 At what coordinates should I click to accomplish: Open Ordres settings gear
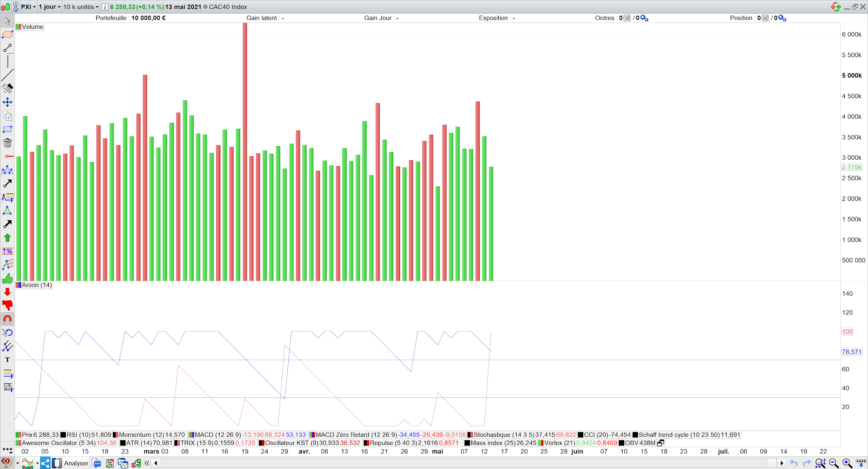pos(644,18)
